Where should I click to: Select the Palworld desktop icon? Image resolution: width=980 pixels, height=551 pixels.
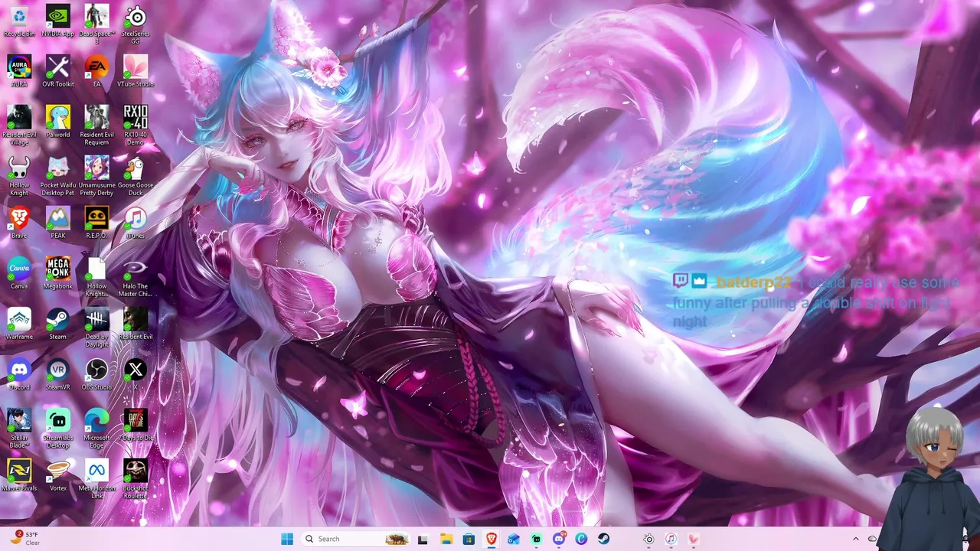[57, 122]
